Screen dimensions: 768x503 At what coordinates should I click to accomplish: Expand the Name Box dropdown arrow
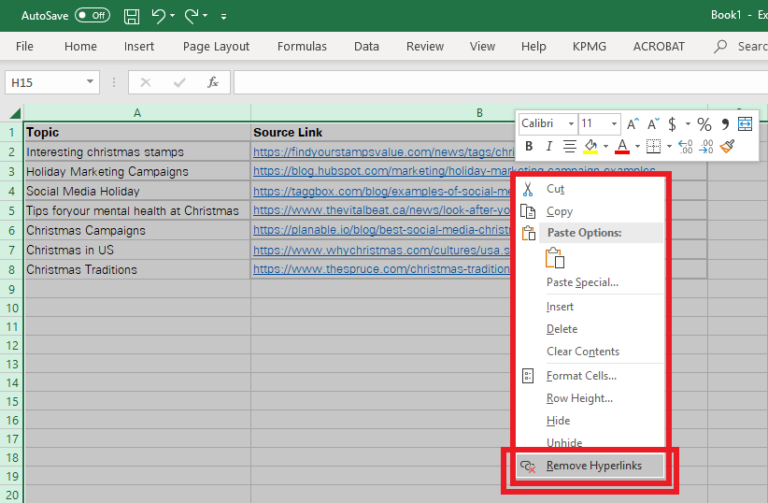(x=91, y=82)
